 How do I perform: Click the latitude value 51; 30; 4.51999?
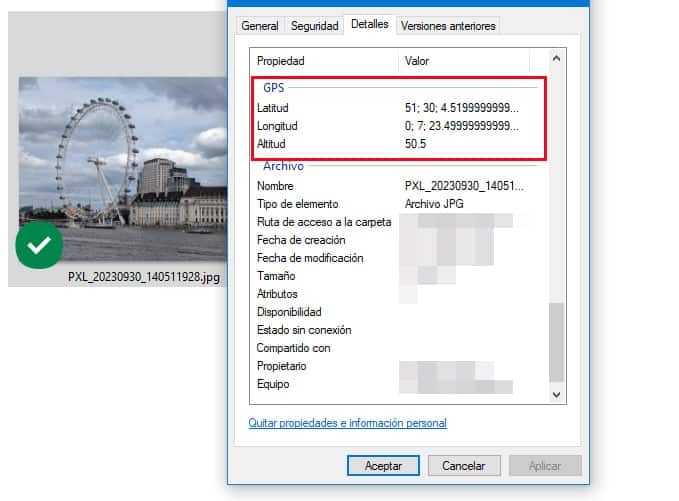click(x=462, y=108)
